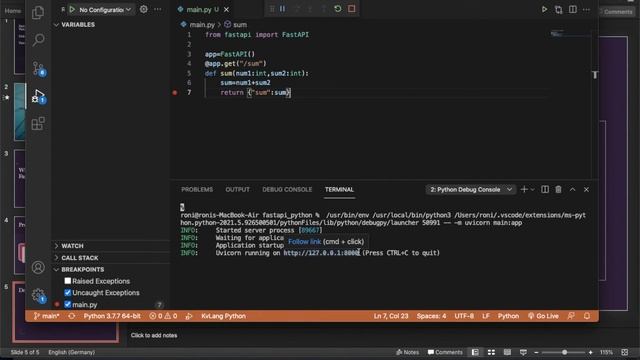Open the Source Control view

tap(38, 68)
